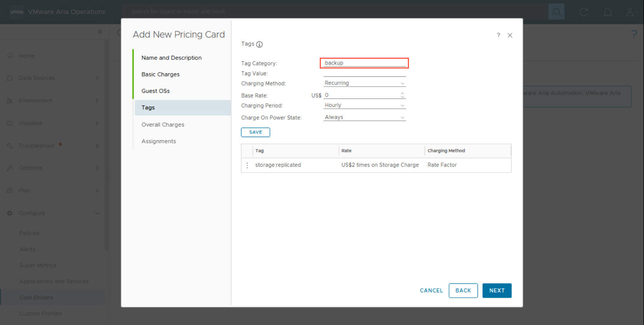
Task: Open the notifications bell
Action: pos(608,12)
